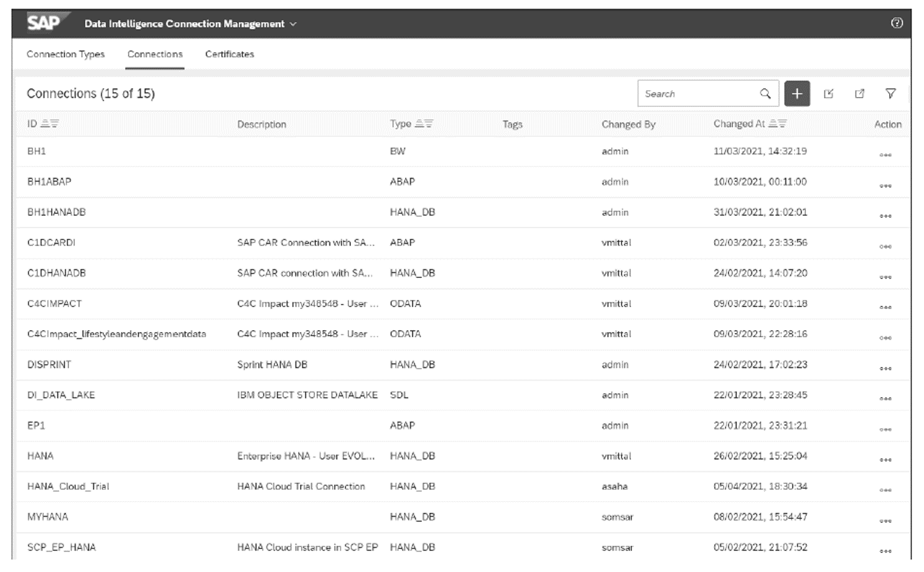
Task: Click the 'Sprint HANA DB' description
Action: 272,364
